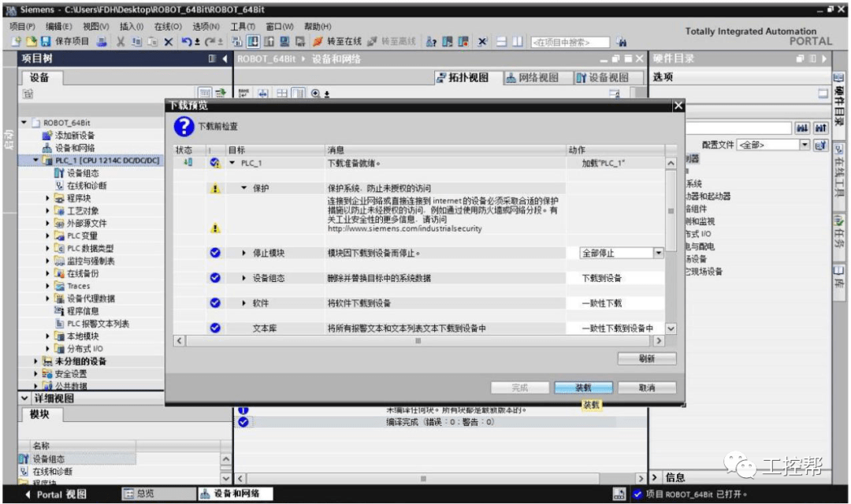Open the 项目(P) menu
Image resolution: width=851 pixels, height=504 pixels.
coord(22,26)
